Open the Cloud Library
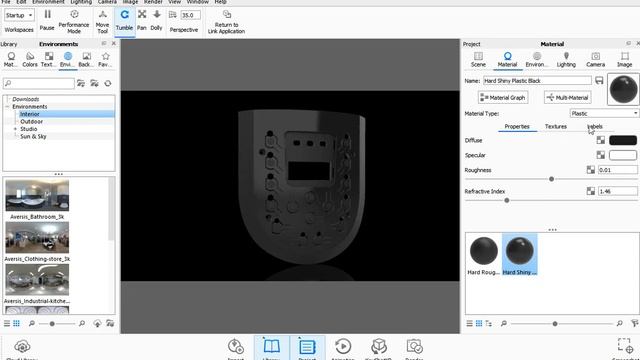 (22, 350)
